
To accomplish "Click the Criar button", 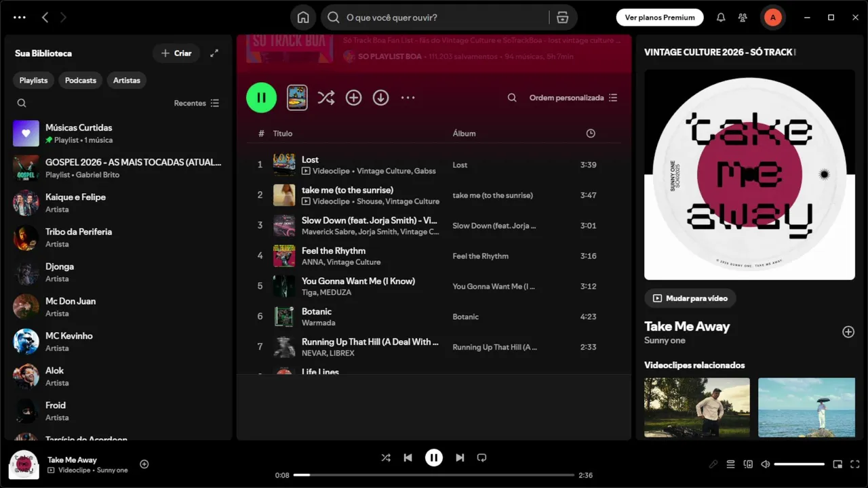I will point(176,53).
